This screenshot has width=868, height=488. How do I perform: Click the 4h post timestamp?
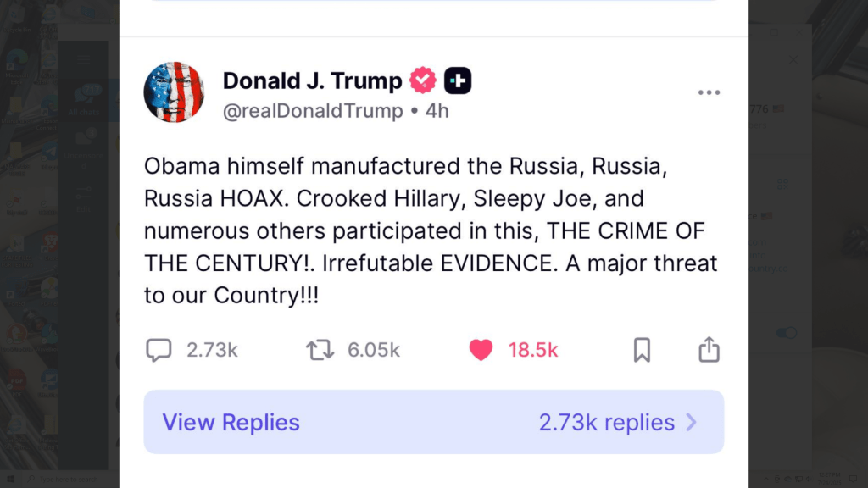click(x=437, y=111)
